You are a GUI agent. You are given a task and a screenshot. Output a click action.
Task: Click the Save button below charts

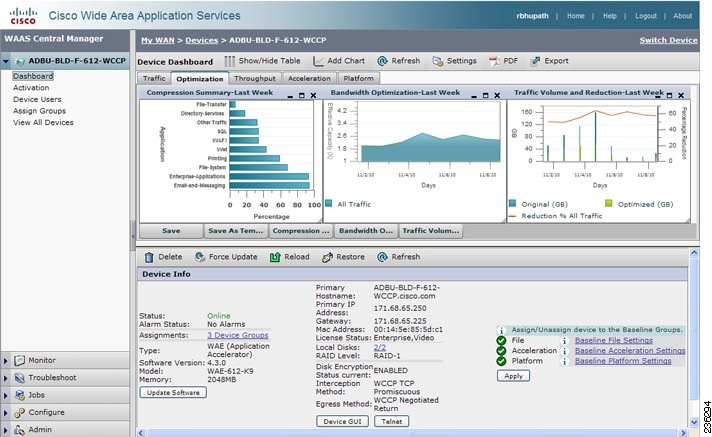tap(171, 231)
